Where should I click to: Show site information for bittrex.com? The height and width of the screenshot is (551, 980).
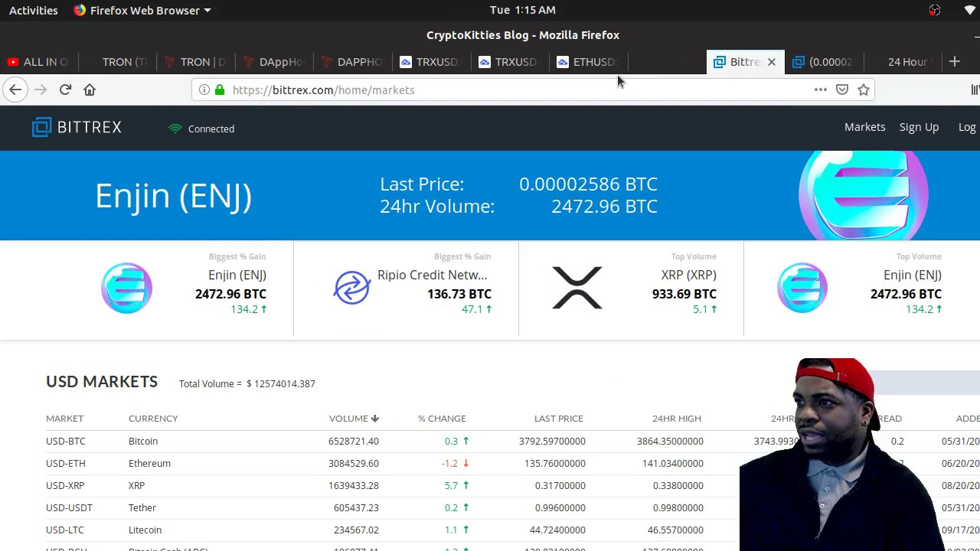pos(204,90)
